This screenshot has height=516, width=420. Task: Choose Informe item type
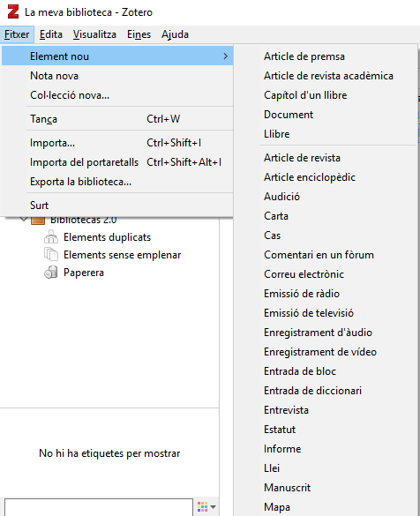tap(326, 449)
